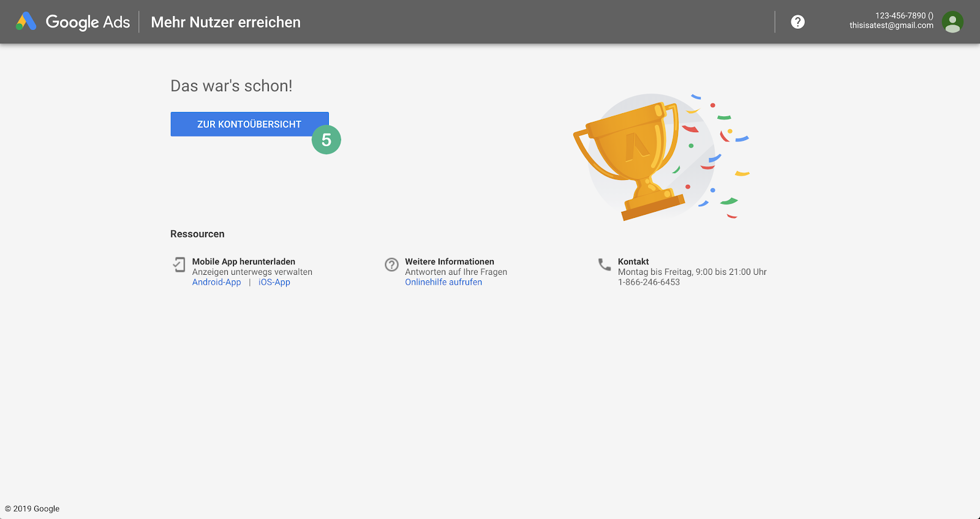Open the iOS-App link
This screenshot has width=980, height=519.
click(274, 282)
